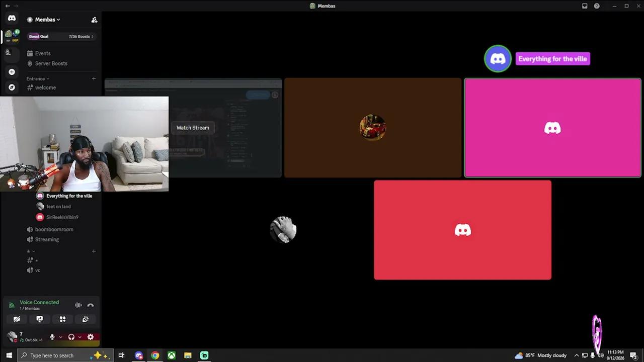Click the hand avatar in the call grid
The height and width of the screenshot is (362, 644).
[x=283, y=230]
